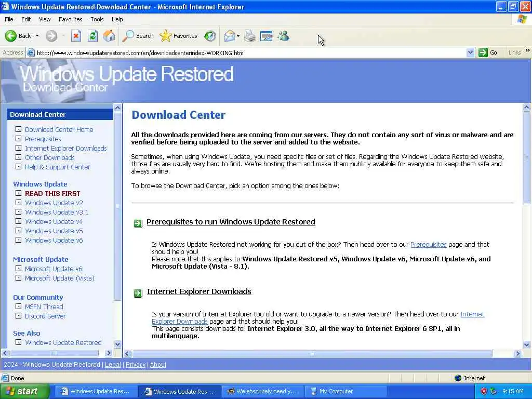532x399 pixels.
Task: Open the Help menu
Action: pyautogui.click(x=117, y=19)
